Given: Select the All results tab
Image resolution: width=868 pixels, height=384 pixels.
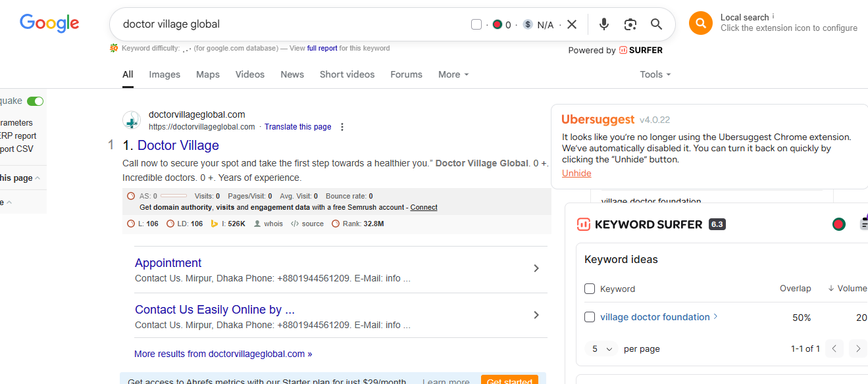Looking at the screenshot, I should coord(128,74).
